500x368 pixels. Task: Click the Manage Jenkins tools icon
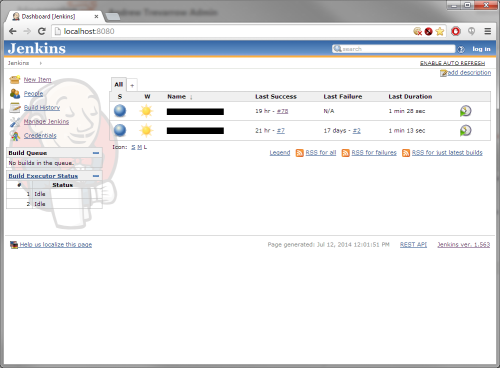click(15, 122)
